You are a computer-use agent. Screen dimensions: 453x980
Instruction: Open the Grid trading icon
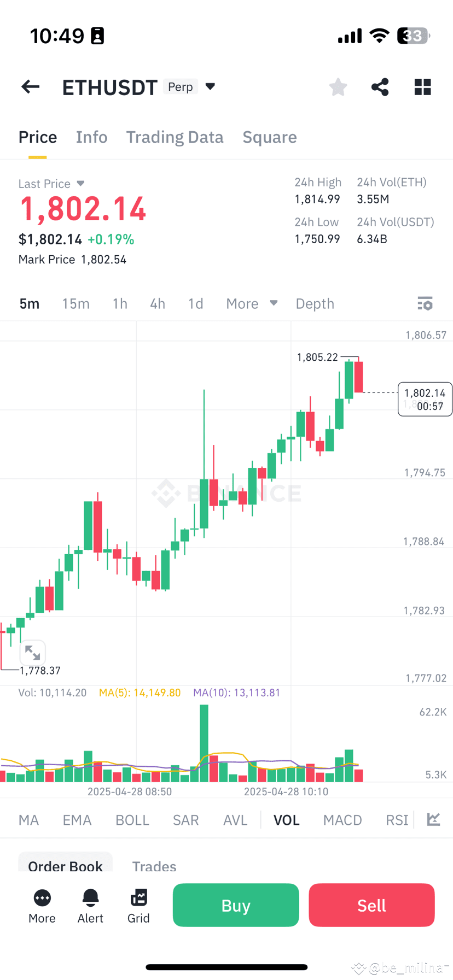138,906
